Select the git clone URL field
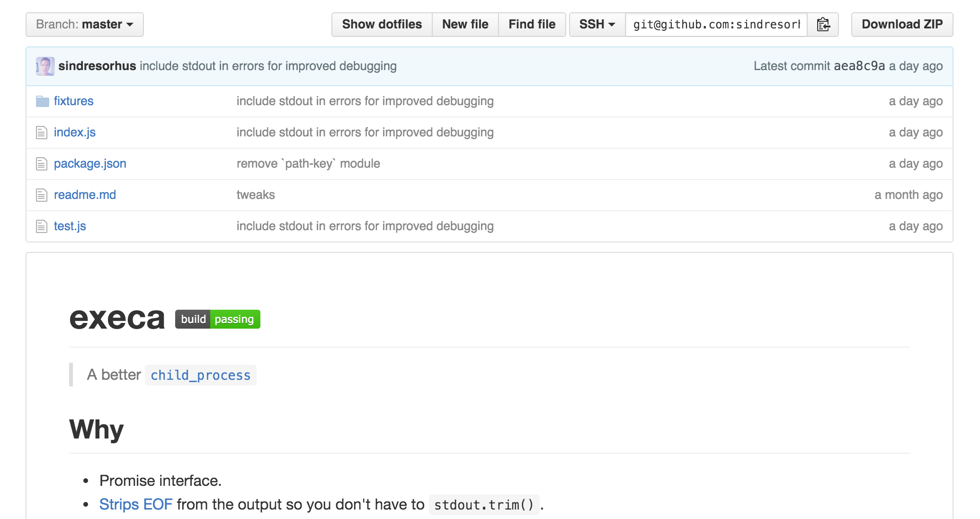The image size is (980, 519). point(716,25)
